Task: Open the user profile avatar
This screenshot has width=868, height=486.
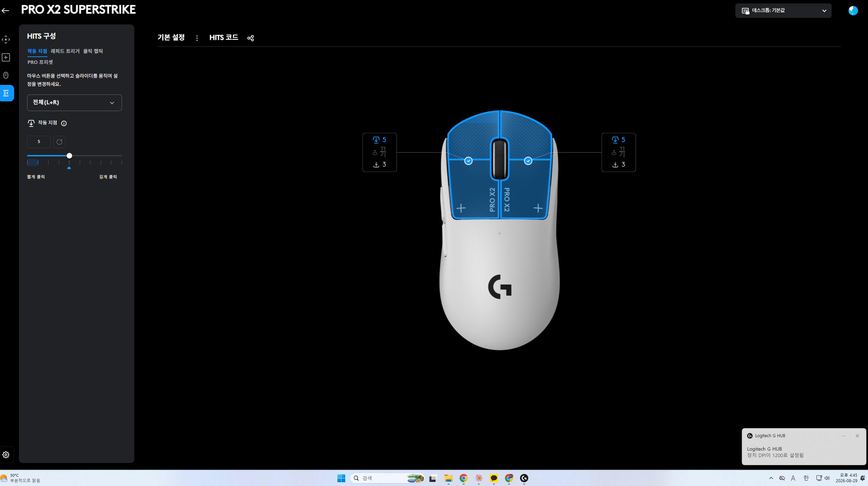Action: (853, 11)
